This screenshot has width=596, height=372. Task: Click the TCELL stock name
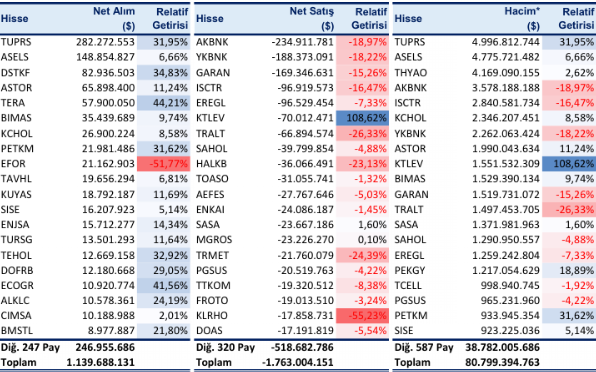[408, 285]
